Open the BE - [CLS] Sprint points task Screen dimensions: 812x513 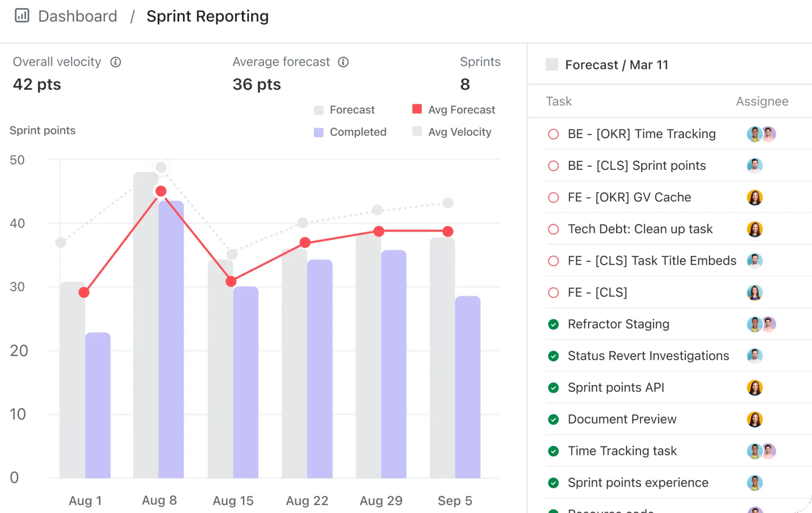click(637, 166)
